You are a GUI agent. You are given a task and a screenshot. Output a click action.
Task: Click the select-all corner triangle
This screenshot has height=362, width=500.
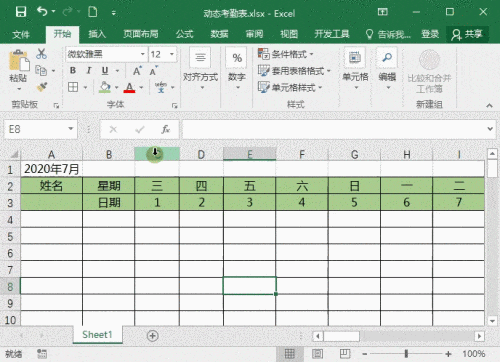click(14, 154)
